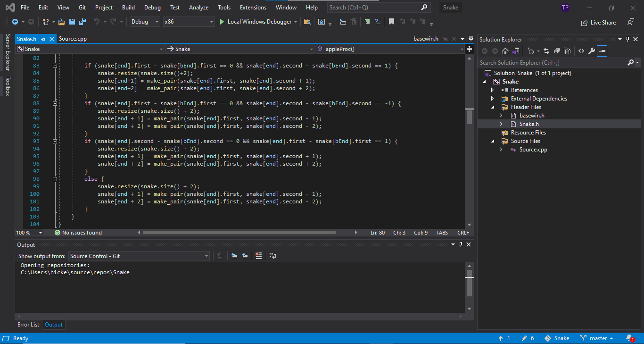Viewport: 644px width, 344px height.
Task: Click the Live Share button
Action: pos(598,22)
